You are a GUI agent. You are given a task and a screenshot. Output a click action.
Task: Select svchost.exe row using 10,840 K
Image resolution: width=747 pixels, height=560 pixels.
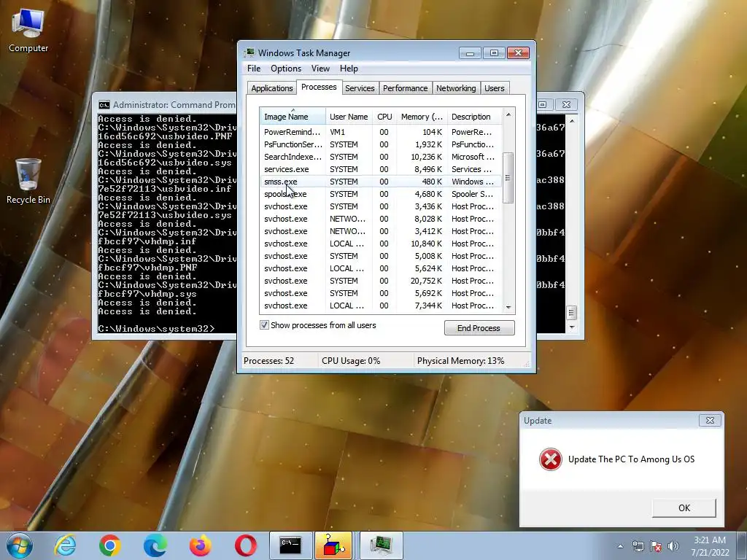tap(381, 244)
